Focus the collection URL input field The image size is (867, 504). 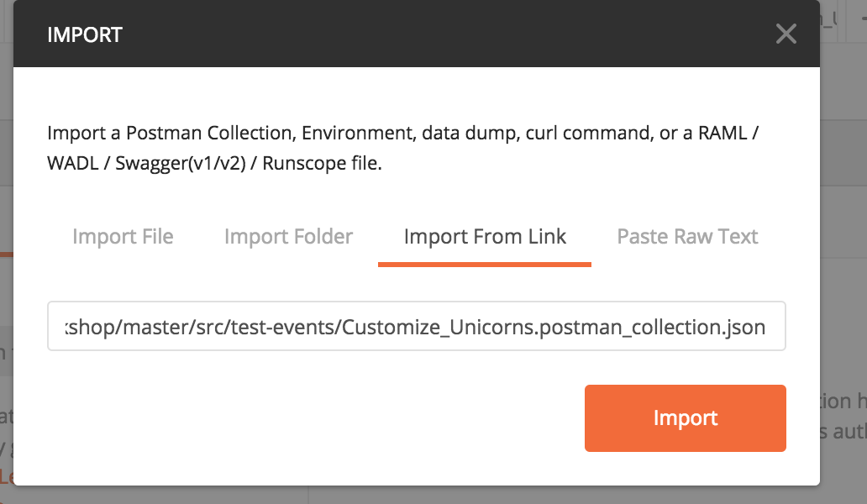417,326
